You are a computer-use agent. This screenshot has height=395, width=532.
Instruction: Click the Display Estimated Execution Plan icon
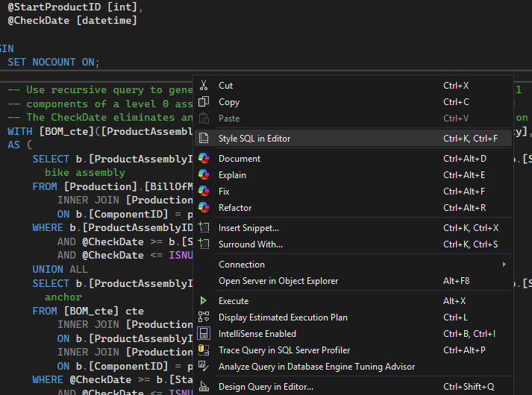pos(204,317)
